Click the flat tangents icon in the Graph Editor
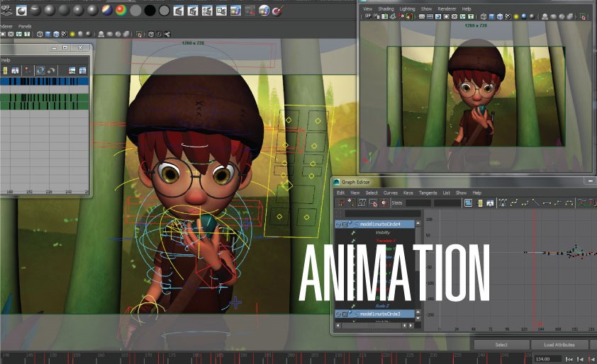The width and height of the screenshot is (597, 364). tap(547, 203)
